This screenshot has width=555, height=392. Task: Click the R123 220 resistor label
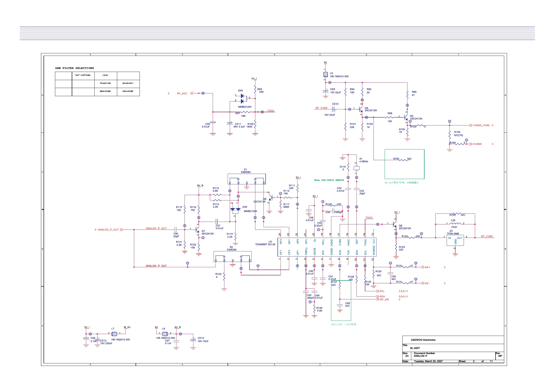(x=402, y=248)
